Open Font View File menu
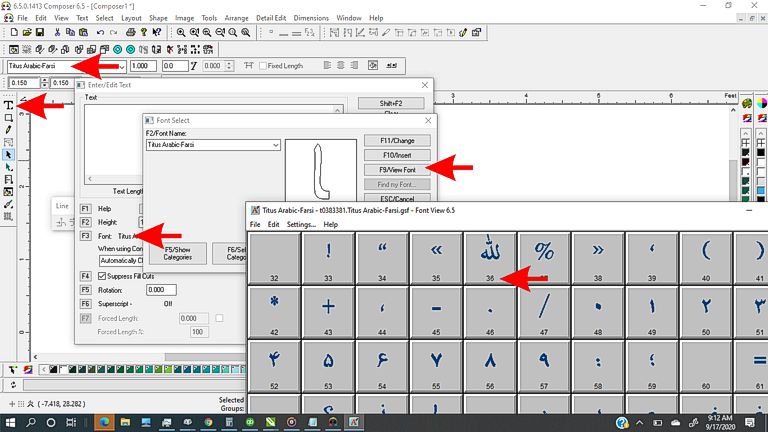 click(255, 224)
